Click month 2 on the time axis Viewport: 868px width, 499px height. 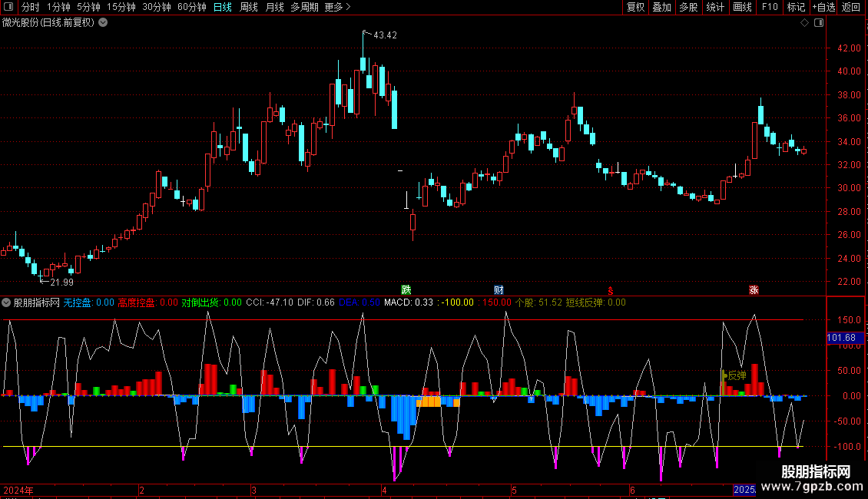click(141, 490)
